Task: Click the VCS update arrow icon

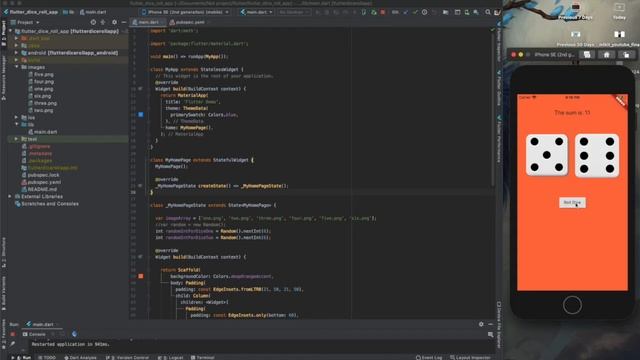Action: (x=405, y=12)
